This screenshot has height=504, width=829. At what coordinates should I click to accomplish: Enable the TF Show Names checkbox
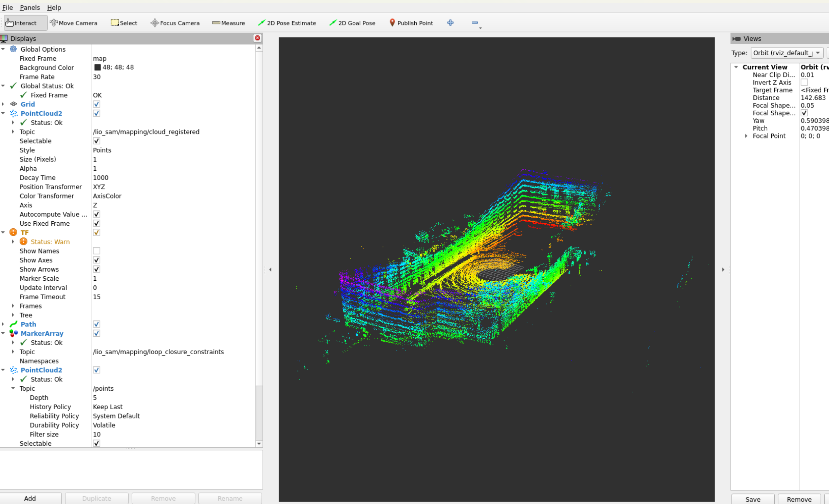[96, 251]
